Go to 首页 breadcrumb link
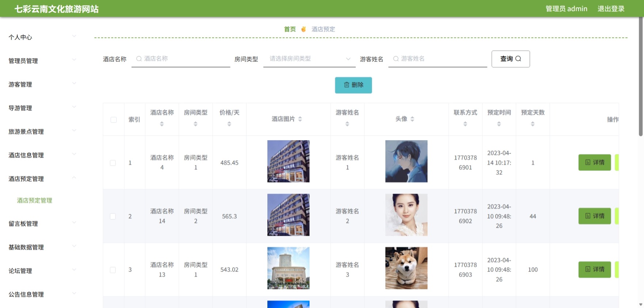 (290, 29)
